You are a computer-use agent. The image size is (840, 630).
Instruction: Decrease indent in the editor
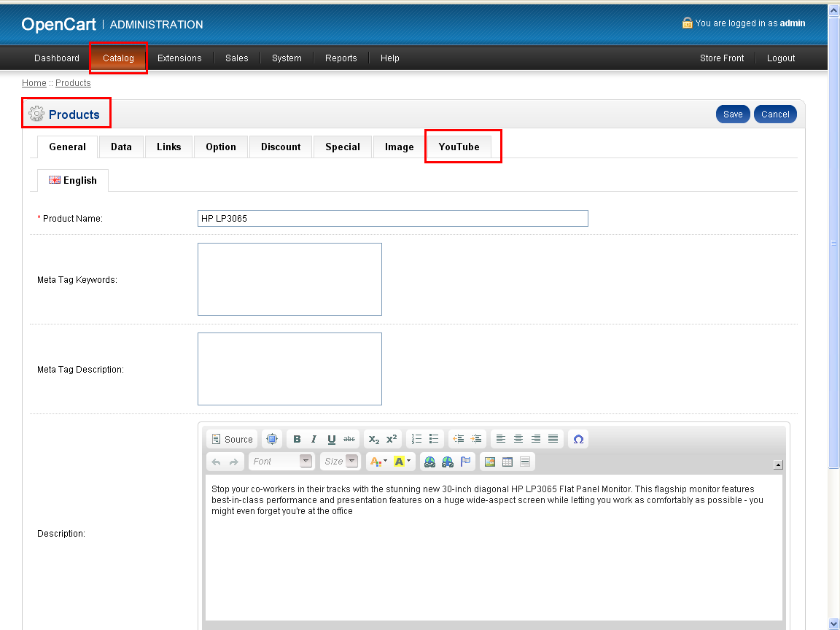tap(459, 439)
